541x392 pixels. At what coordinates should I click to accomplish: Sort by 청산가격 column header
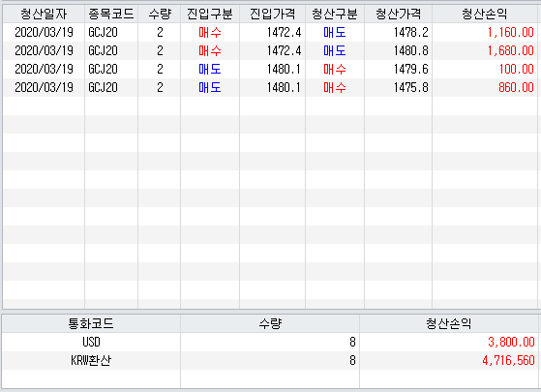[398, 15]
